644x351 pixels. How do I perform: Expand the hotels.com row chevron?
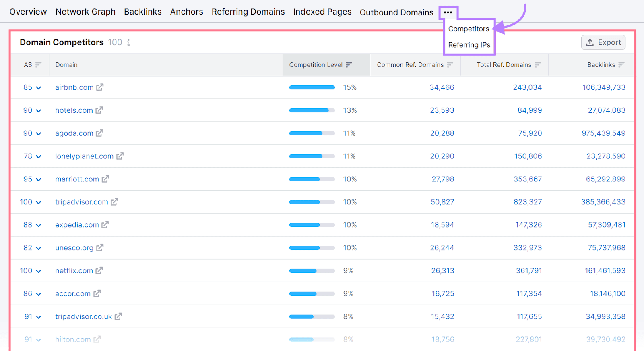39,111
